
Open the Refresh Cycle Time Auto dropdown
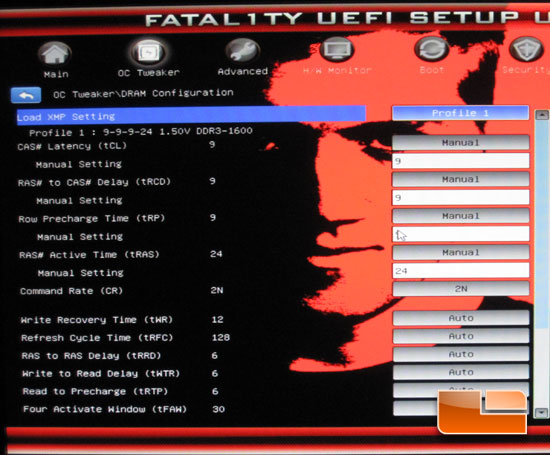461,336
